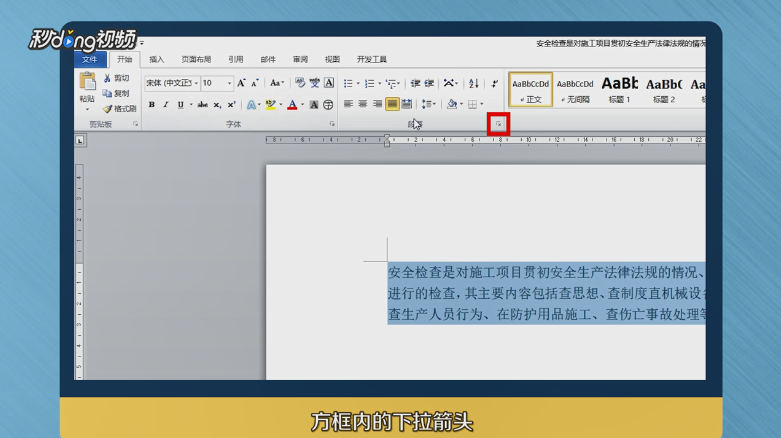Screen dimensions: 781x438
Task: Open the Bullets dropdown arrow
Action: click(358, 83)
